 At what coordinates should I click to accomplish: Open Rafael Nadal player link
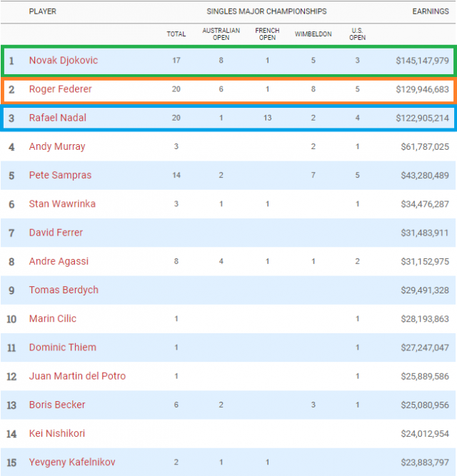point(58,118)
